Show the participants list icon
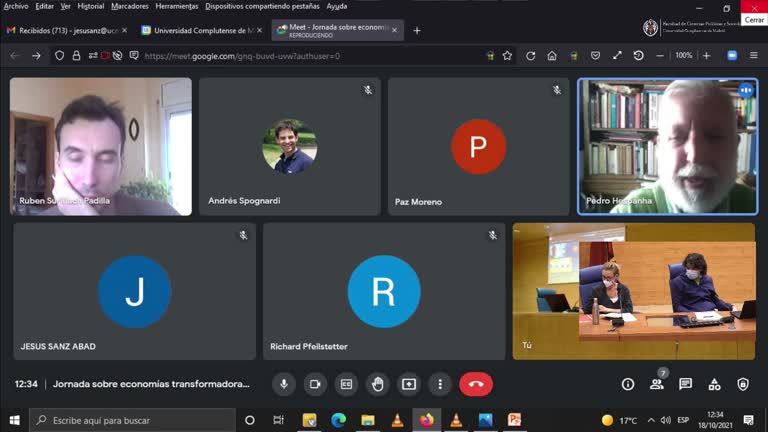 pyautogui.click(x=657, y=384)
